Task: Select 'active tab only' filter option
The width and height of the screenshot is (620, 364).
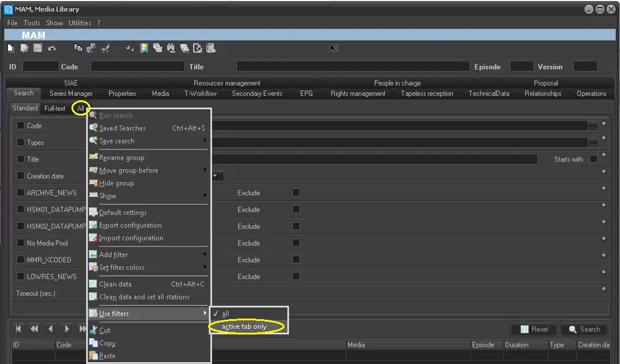Action: tap(244, 326)
